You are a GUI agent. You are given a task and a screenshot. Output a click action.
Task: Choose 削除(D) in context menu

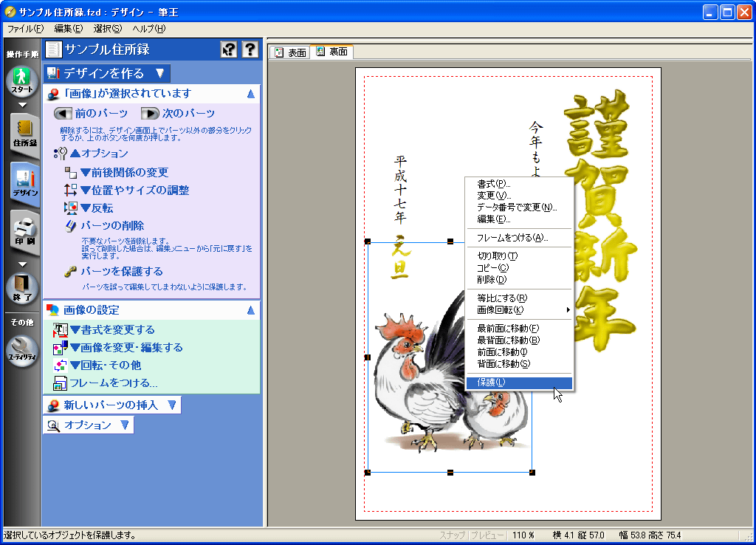[519, 280]
